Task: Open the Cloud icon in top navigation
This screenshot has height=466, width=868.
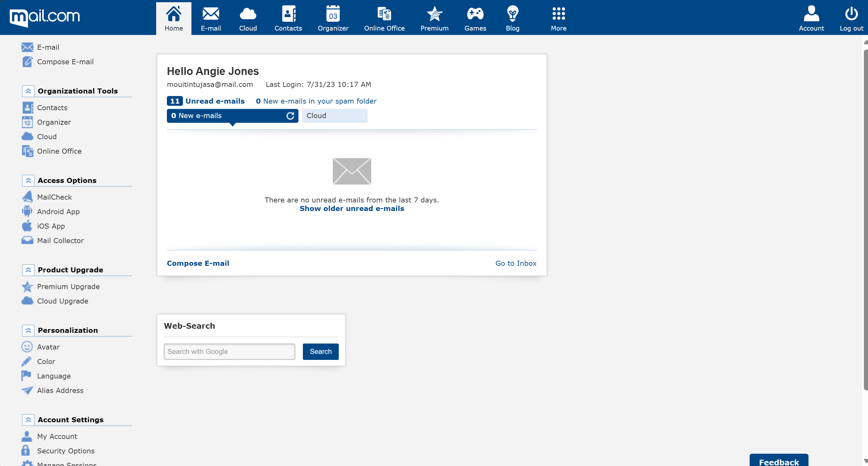Action: [x=248, y=14]
